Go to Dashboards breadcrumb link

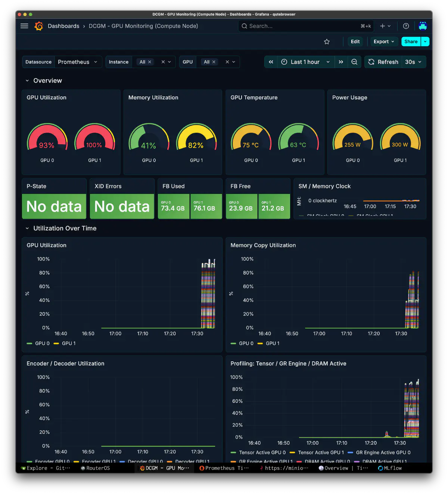pos(63,26)
